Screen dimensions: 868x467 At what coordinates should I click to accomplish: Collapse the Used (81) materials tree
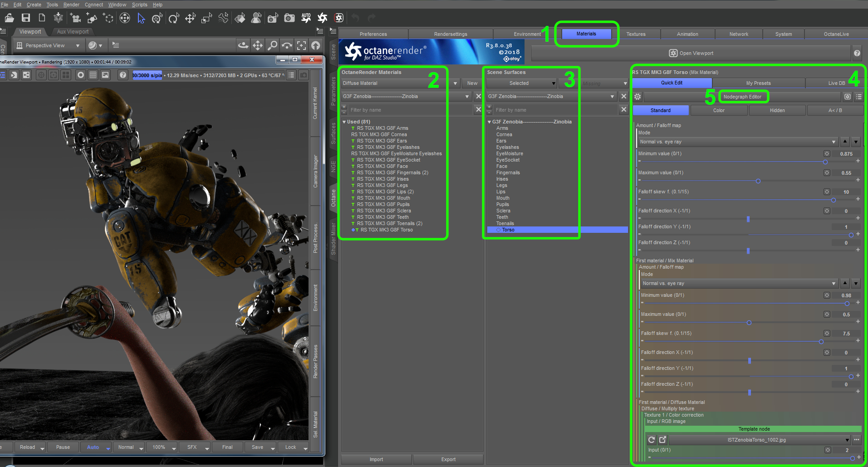(x=344, y=122)
